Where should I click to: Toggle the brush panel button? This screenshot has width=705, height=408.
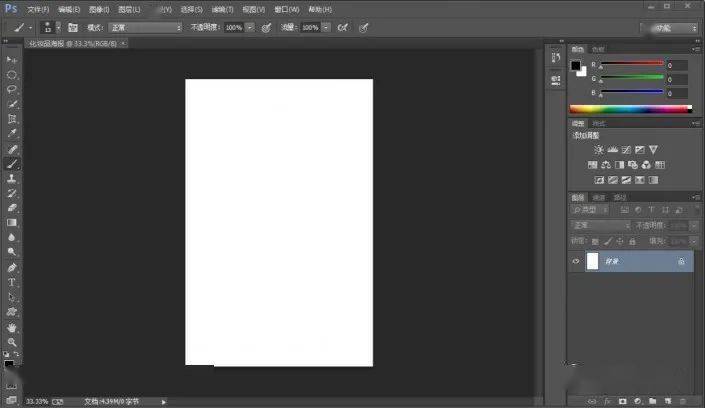click(x=72, y=27)
